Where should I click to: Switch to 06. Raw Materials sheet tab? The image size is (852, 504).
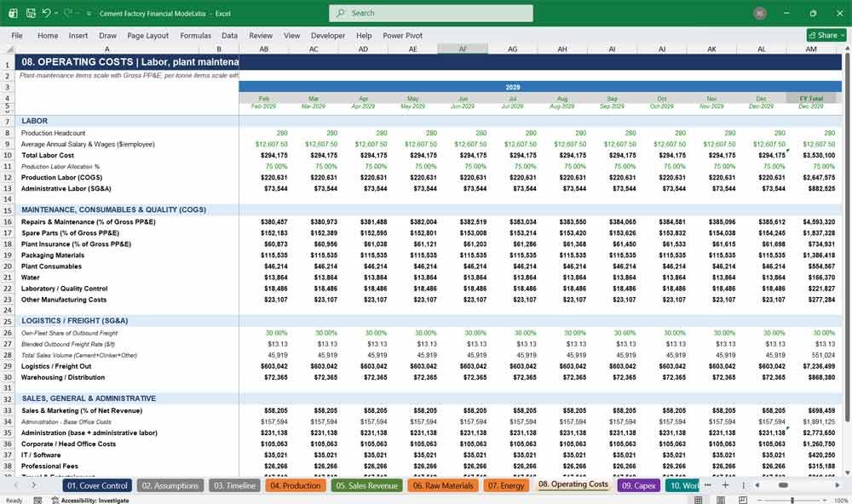443,485
